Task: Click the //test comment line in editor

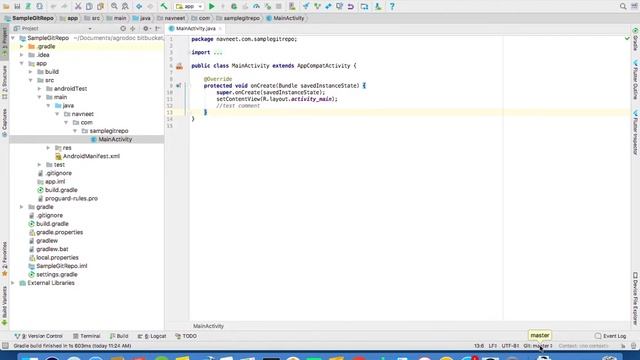Action: tap(238, 106)
